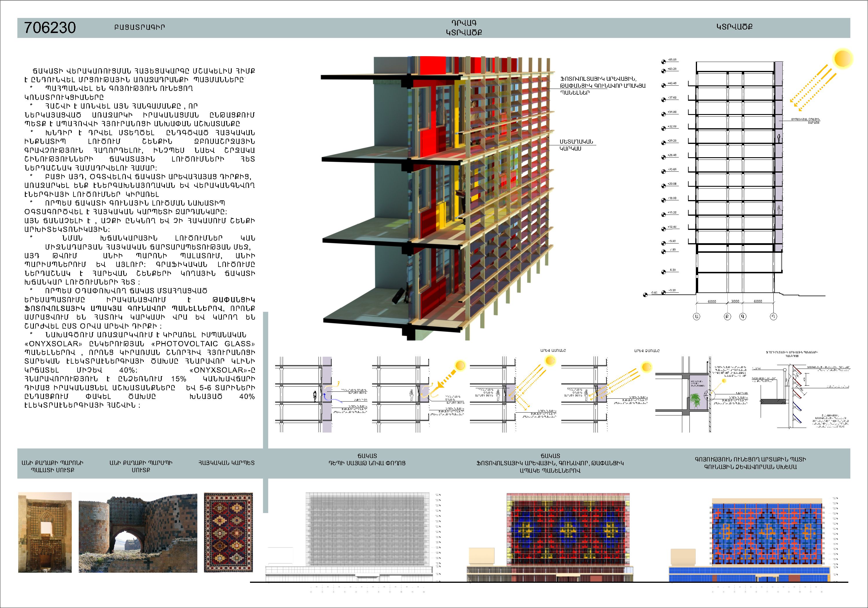Click the ԿՏՐՎԱԾՔ heading at the top right
The width and height of the screenshot is (868, 608).
pos(734,27)
